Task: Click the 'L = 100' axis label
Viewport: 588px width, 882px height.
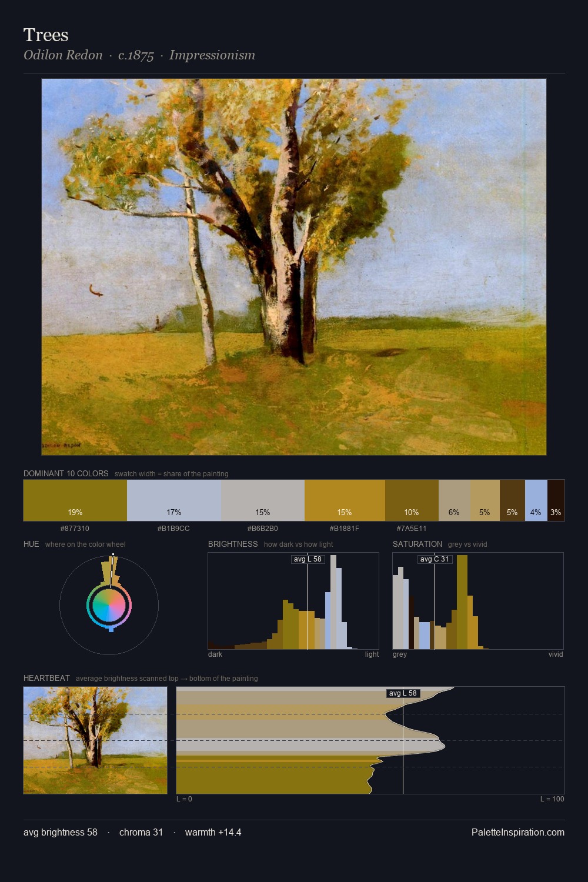Action: pyautogui.click(x=552, y=799)
